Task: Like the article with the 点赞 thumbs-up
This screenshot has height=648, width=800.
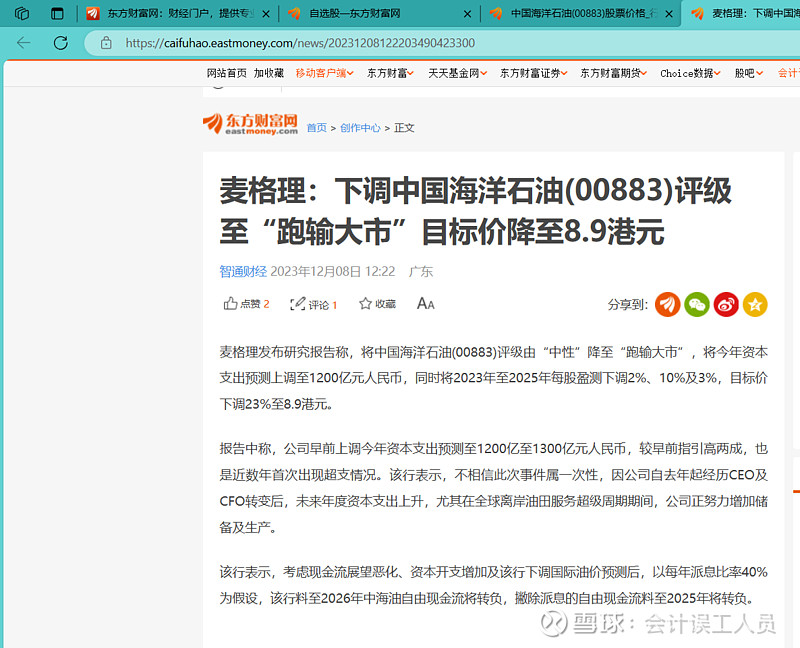Action: point(246,304)
